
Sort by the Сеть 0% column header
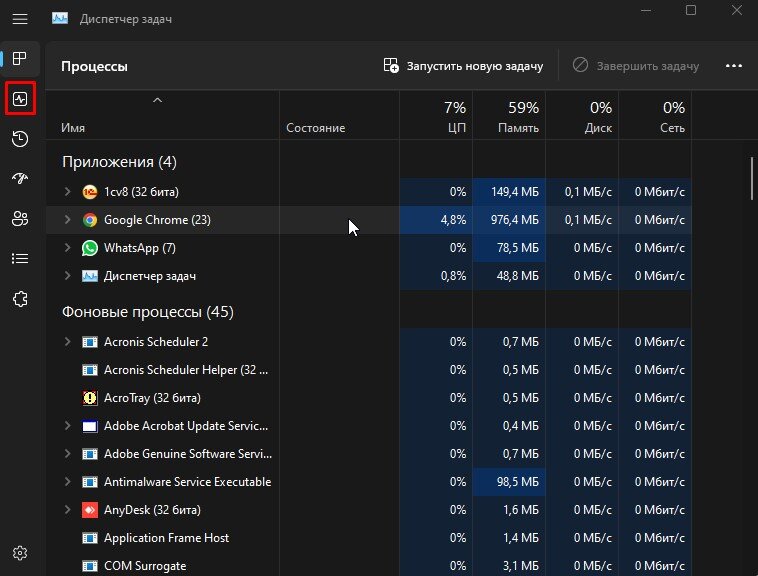[x=655, y=115]
